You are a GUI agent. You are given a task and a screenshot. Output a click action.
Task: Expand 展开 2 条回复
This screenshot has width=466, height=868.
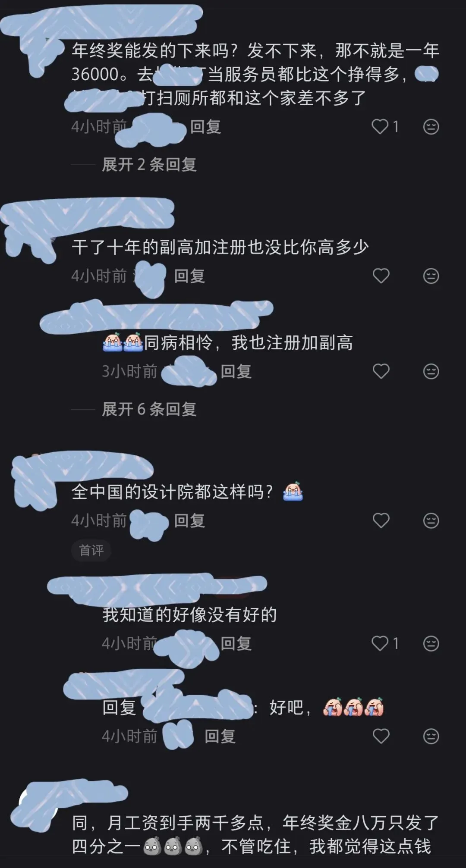(x=149, y=165)
